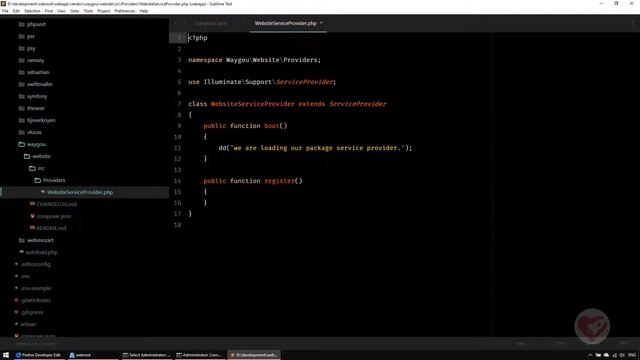Screen dimensions: 640x360
Task: Switch to Administrator Command taskbar window
Action: pos(200,355)
